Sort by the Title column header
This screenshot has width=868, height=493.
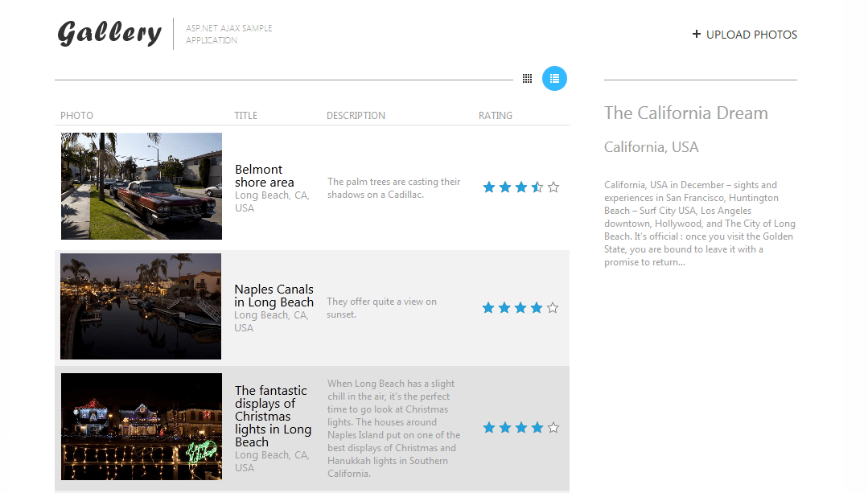246,116
